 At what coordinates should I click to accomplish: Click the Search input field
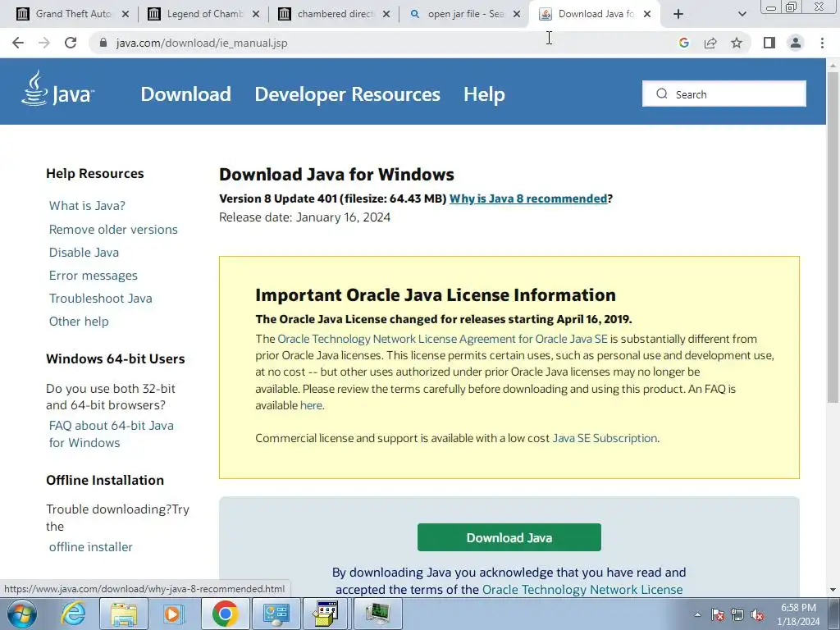pos(724,94)
